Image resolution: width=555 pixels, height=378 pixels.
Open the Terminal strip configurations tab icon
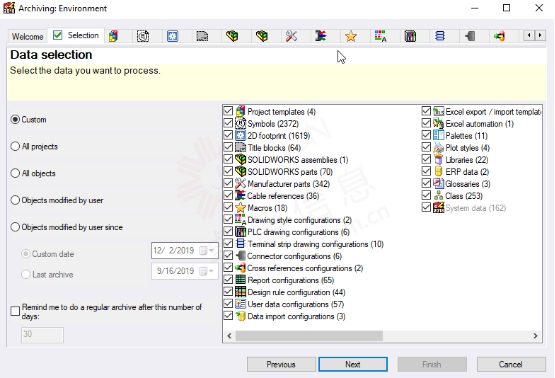440,36
